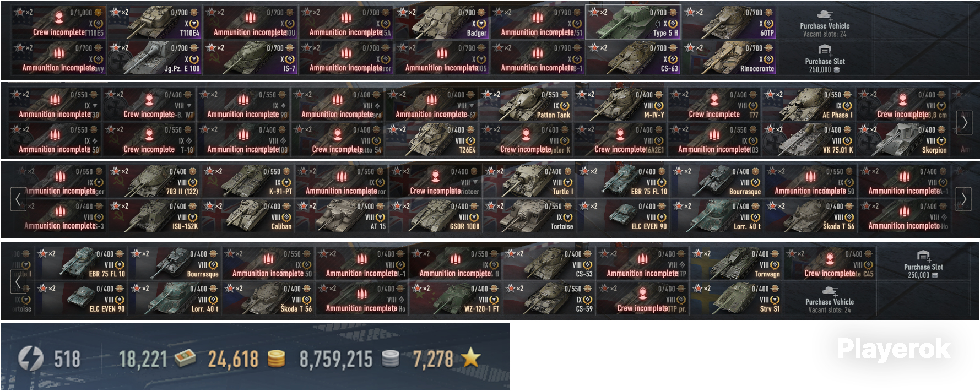Select the Tornvagn tank
The image size is (980, 391).
click(x=736, y=263)
